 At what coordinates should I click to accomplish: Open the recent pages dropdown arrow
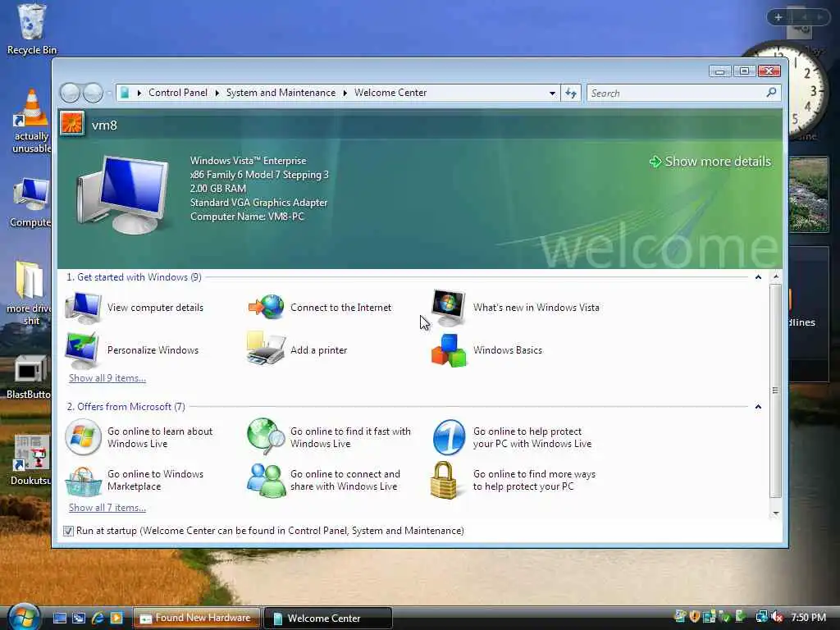coord(109,94)
